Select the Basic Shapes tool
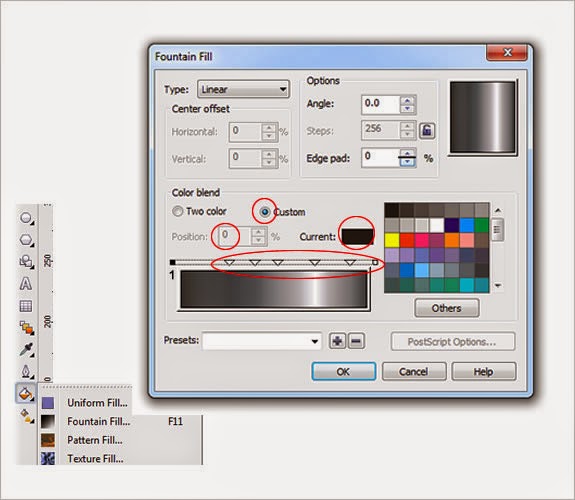This screenshot has height=500, width=575. pos(26,262)
